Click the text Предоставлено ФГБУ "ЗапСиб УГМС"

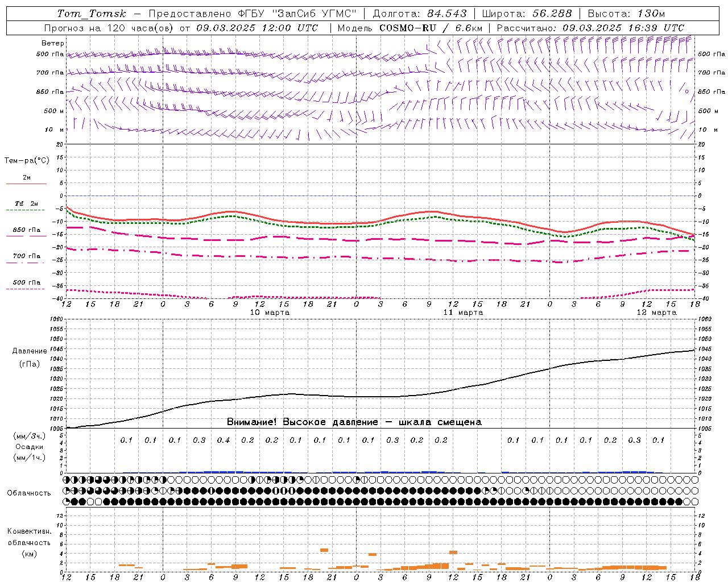(x=253, y=14)
